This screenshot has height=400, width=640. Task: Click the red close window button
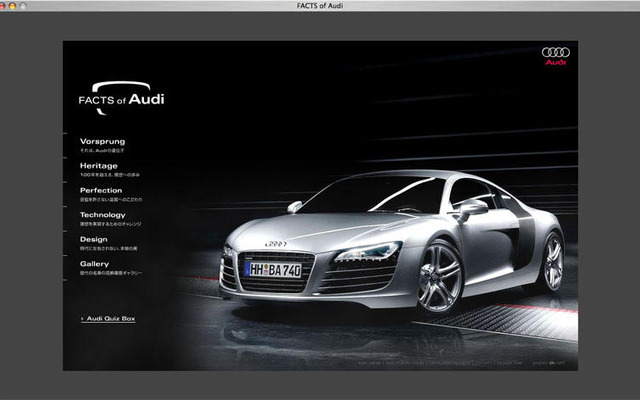coord(2,6)
